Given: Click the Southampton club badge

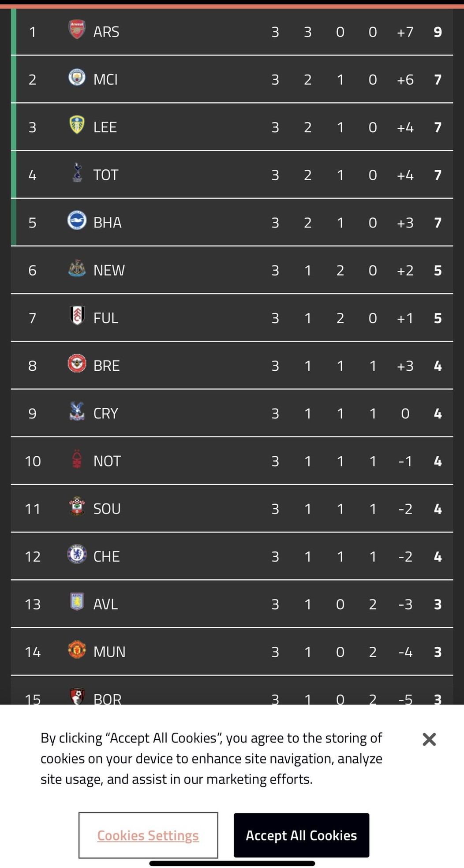Looking at the screenshot, I should (x=77, y=507).
